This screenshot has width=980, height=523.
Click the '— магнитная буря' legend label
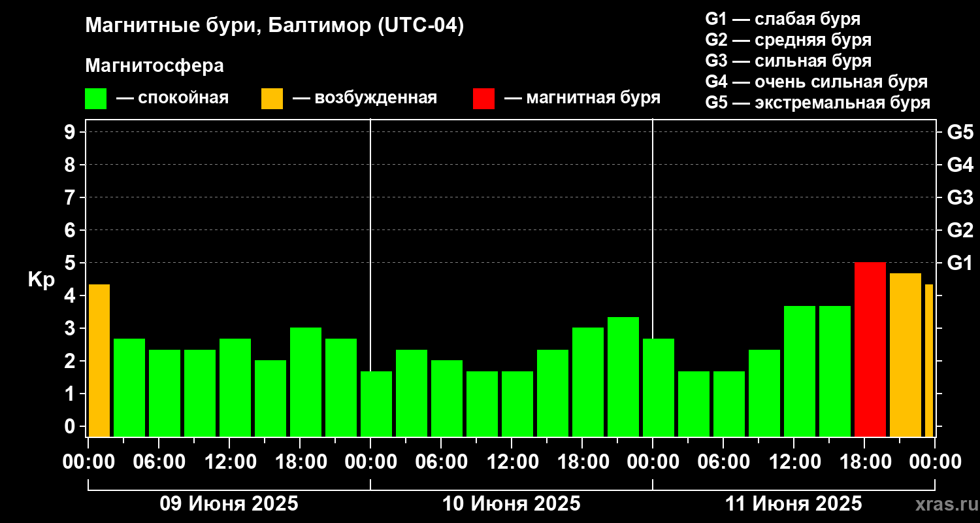tap(583, 98)
